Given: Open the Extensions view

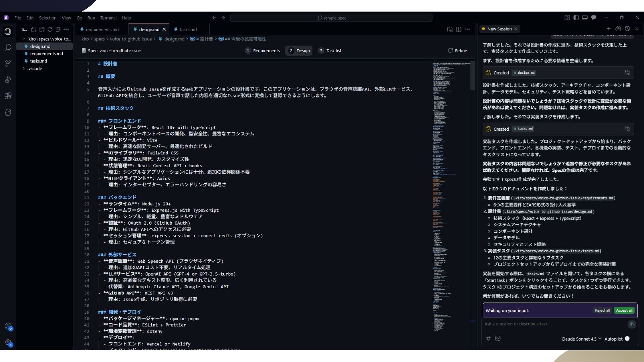Looking at the screenshot, I should (x=8, y=96).
